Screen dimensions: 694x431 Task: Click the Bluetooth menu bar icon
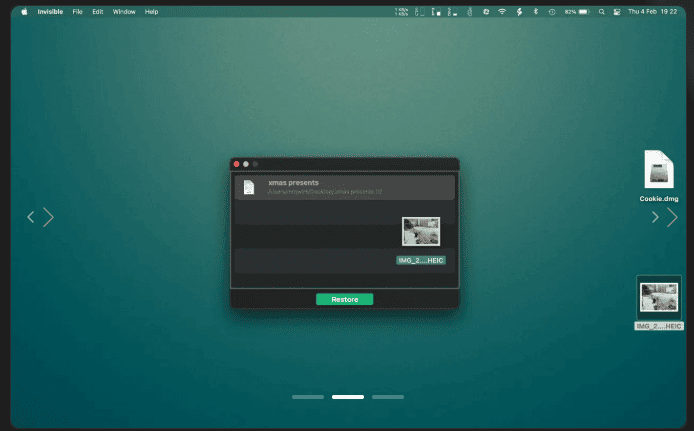coord(536,12)
